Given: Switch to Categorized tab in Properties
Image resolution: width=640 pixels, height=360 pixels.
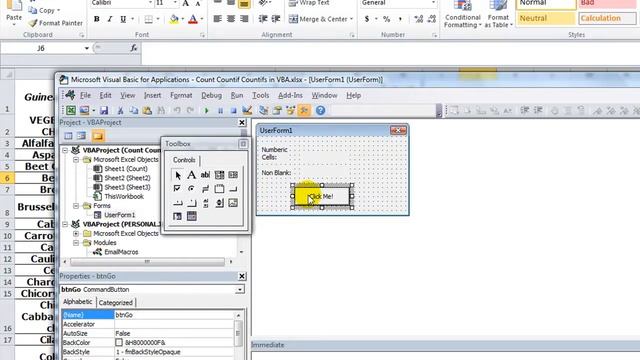Looking at the screenshot, I should pos(116,303).
